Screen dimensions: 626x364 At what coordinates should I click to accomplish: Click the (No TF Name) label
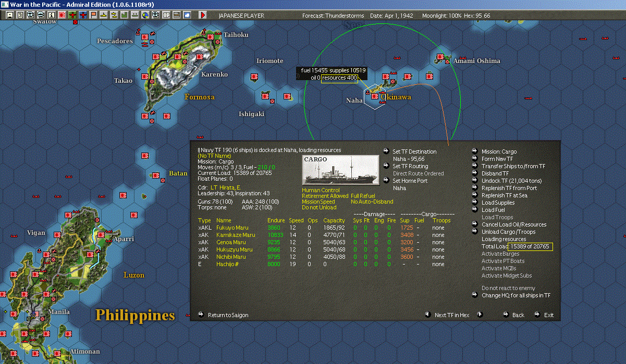click(x=215, y=156)
